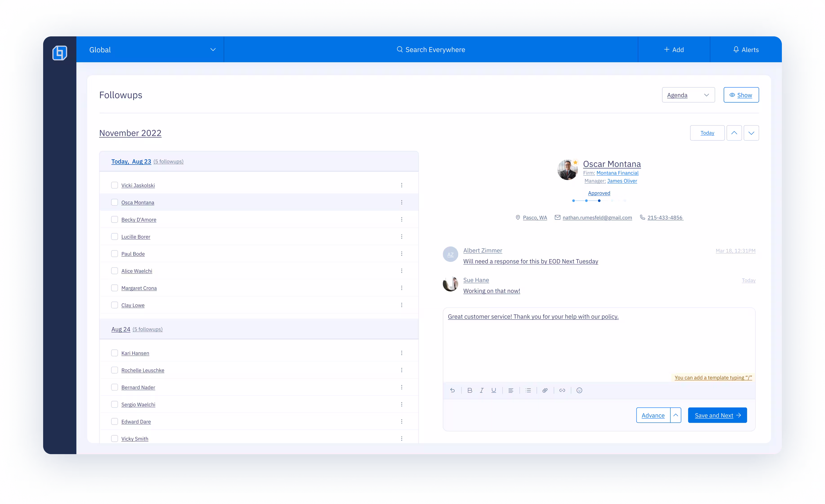The width and height of the screenshot is (825, 504).
Task: Check the Vicki Jaskolski checkbox
Action: [x=115, y=185]
